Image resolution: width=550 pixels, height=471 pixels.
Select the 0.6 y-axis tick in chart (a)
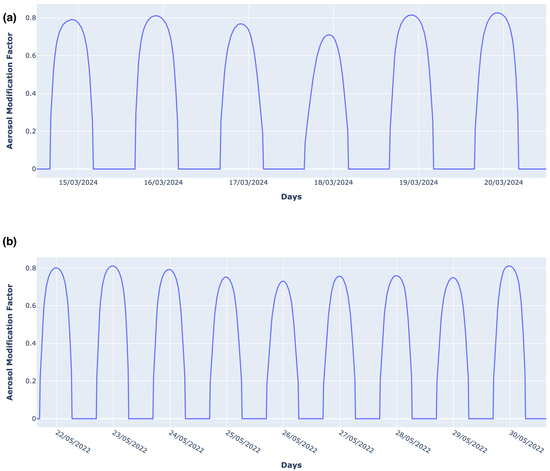(x=30, y=55)
